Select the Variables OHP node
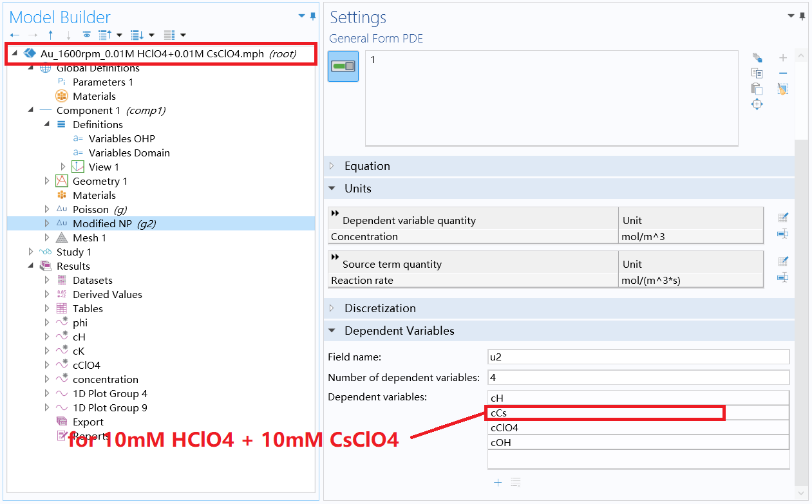 coord(120,138)
